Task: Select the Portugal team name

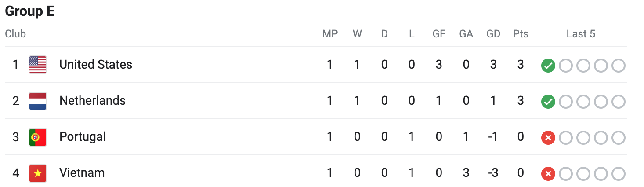Action: (x=83, y=137)
